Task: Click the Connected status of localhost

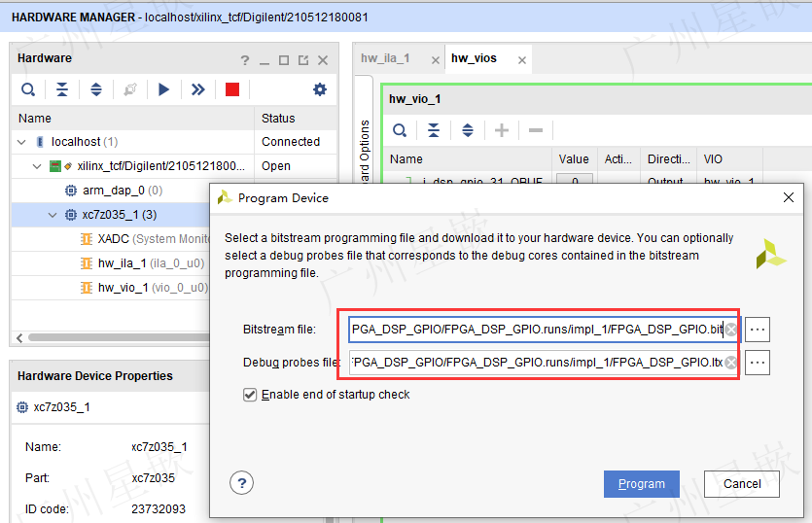Action: [291, 142]
